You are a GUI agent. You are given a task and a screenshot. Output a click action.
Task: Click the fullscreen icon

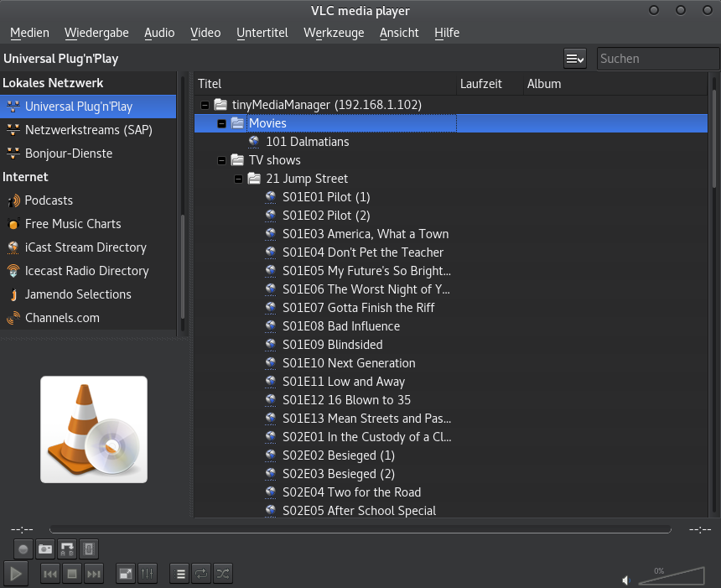pyautogui.click(x=125, y=574)
